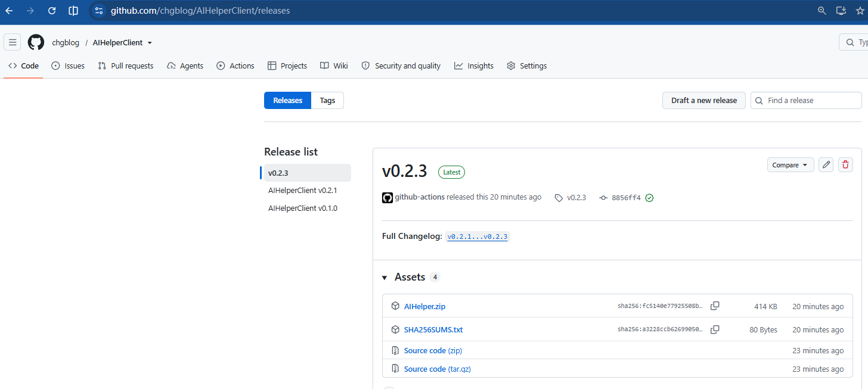Open the browser side panel icon
The image size is (868, 389).
[x=73, y=10]
